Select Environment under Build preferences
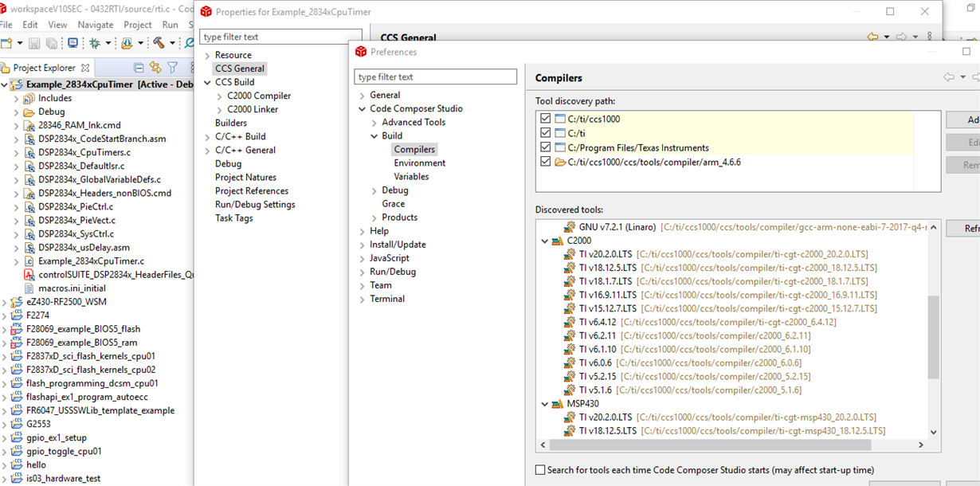980x486 pixels. (x=420, y=163)
